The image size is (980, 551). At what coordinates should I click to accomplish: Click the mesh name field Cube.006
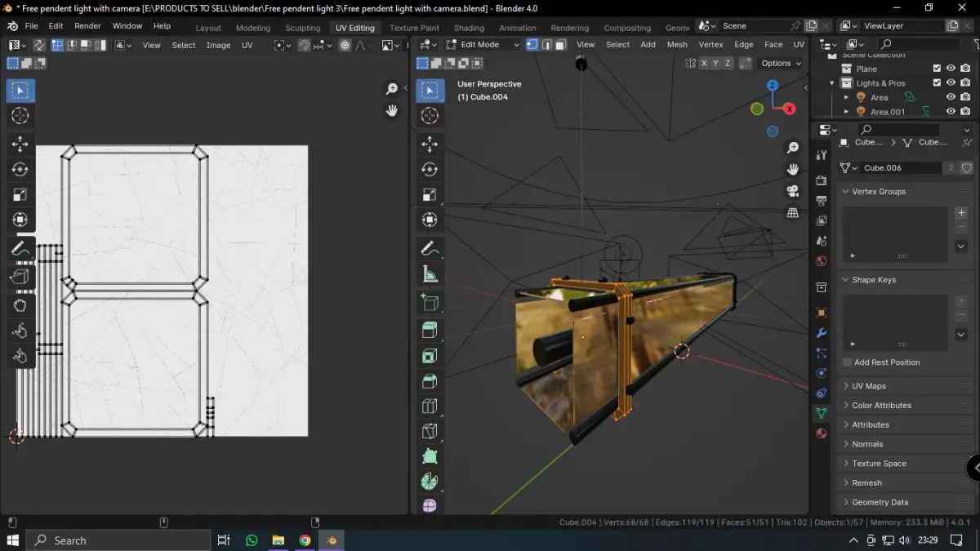[x=902, y=167]
